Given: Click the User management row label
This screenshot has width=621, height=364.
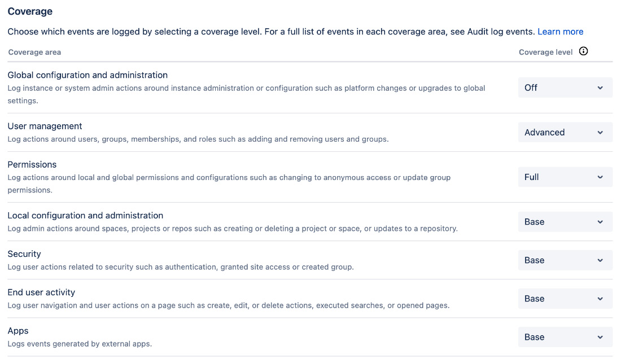Looking at the screenshot, I should (x=45, y=126).
